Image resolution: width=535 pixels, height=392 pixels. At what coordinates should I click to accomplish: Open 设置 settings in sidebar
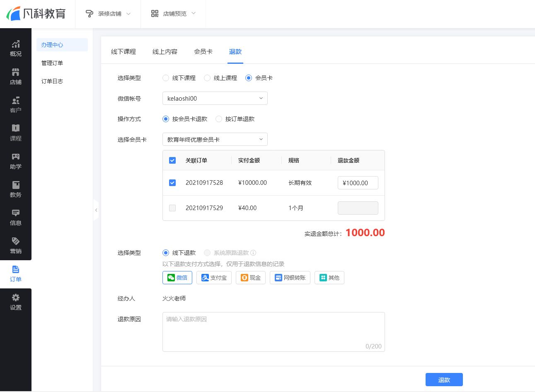[16, 302]
